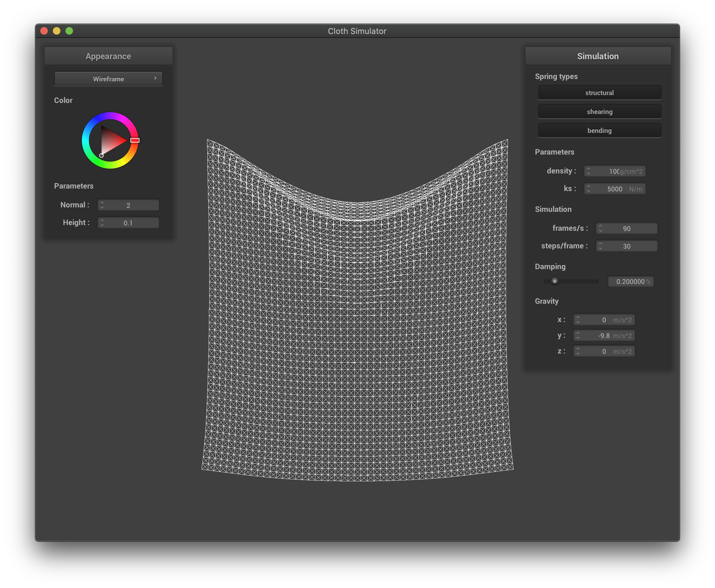The height and width of the screenshot is (588, 715).
Task: Click the Simulation panel header
Action: pos(598,56)
